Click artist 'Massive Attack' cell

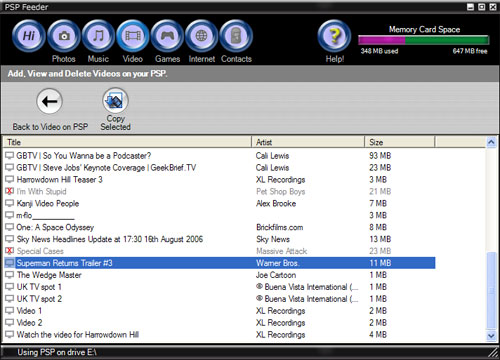tap(282, 251)
